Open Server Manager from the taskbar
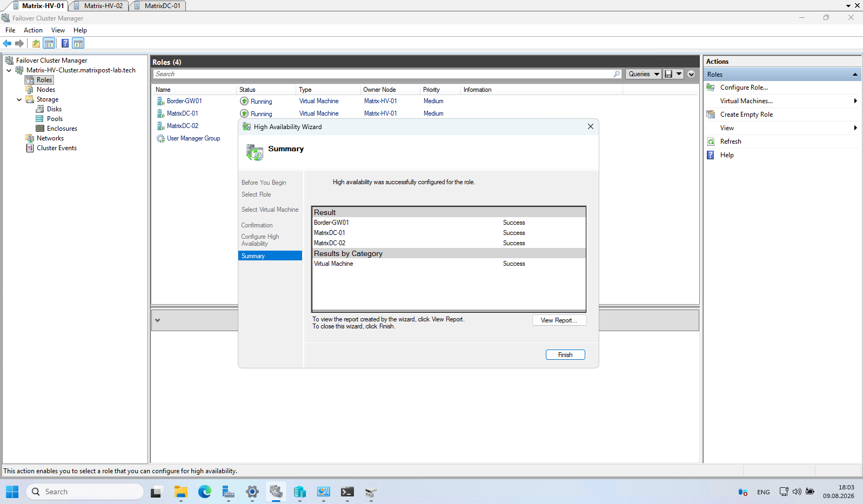Viewport: 863px width, 504px height. coord(228,492)
